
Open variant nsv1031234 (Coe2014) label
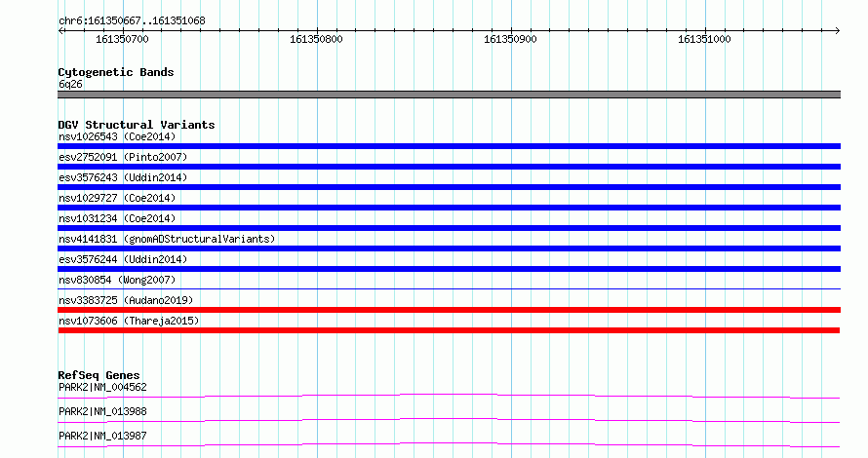point(117,218)
